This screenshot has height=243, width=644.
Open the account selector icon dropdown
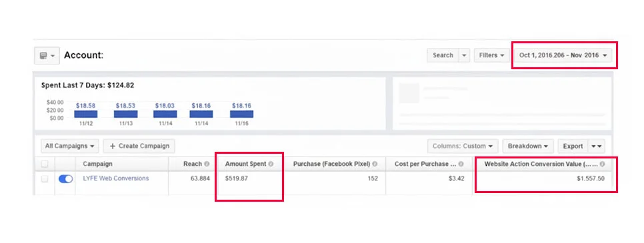pyautogui.click(x=47, y=55)
